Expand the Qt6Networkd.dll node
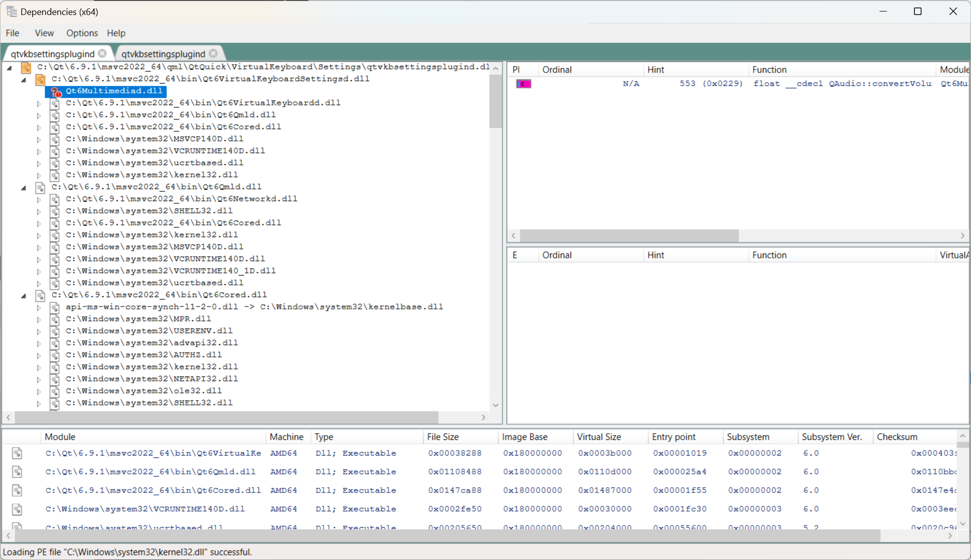 [38, 199]
